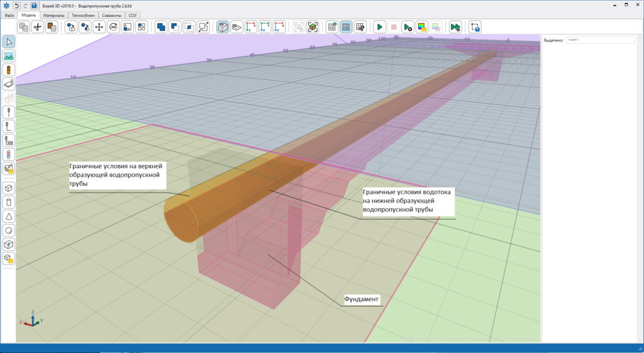Click the Выделено selection field
Viewport: 644px width, 353px height.
(601, 40)
